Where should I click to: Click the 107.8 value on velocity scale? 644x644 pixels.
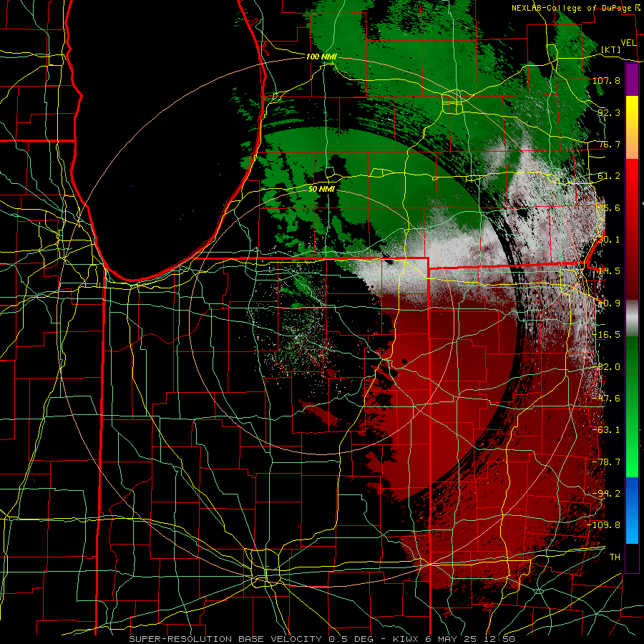[606, 80]
